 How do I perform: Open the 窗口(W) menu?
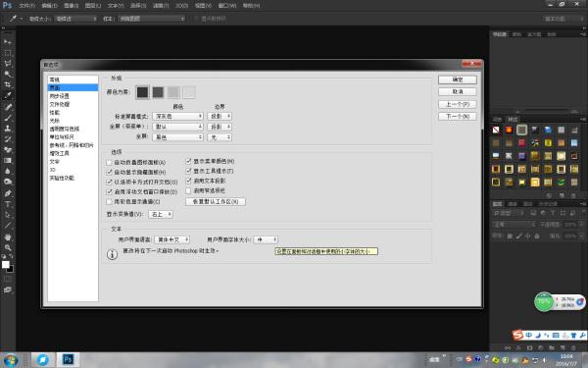[227, 6]
